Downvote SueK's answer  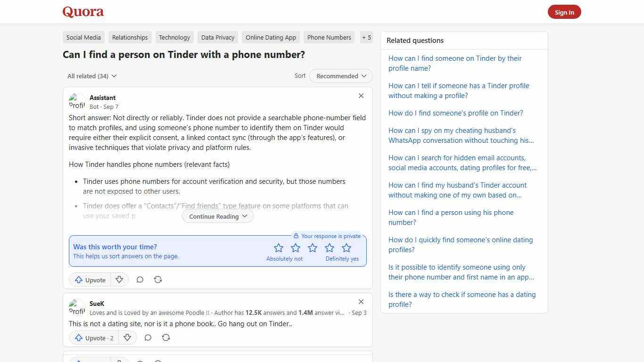[x=127, y=337]
